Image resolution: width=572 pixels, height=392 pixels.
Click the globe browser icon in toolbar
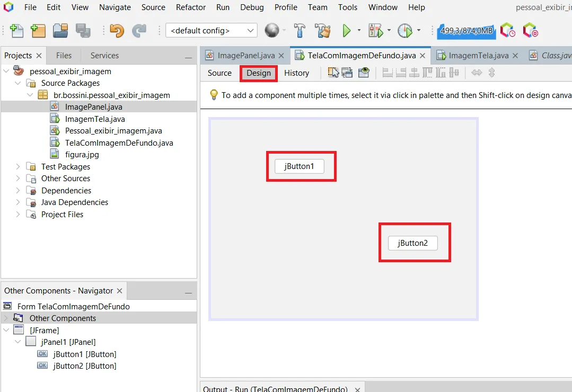pyautogui.click(x=272, y=31)
